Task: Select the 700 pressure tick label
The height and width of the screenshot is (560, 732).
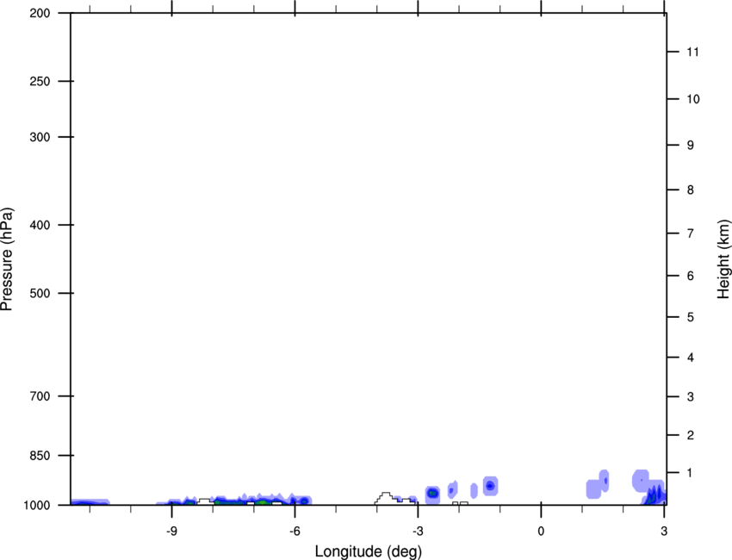Action: 40,396
